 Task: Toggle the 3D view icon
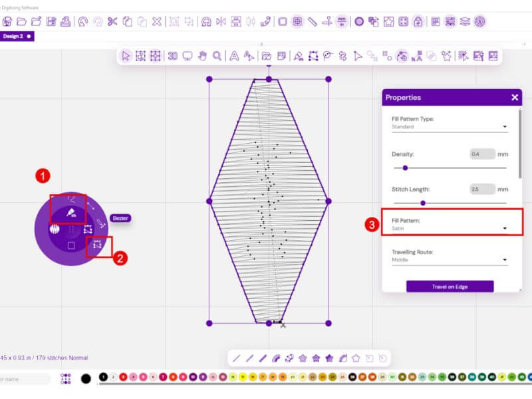[x=173, y=56]
